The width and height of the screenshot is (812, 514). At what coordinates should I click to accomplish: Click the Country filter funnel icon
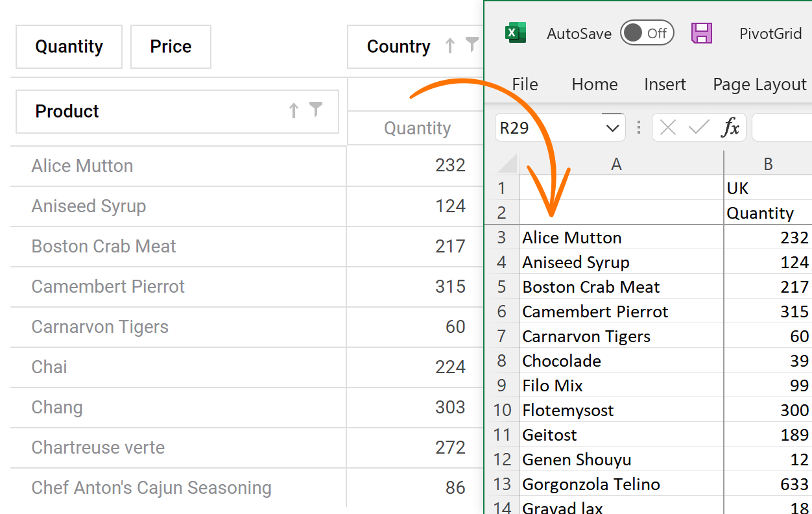[x=472, y=45]
